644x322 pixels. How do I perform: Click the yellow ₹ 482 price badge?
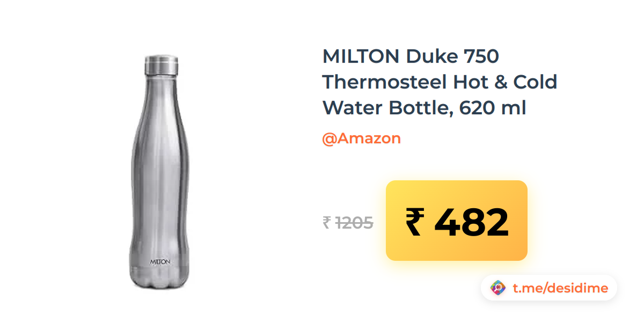click(457, 221)
